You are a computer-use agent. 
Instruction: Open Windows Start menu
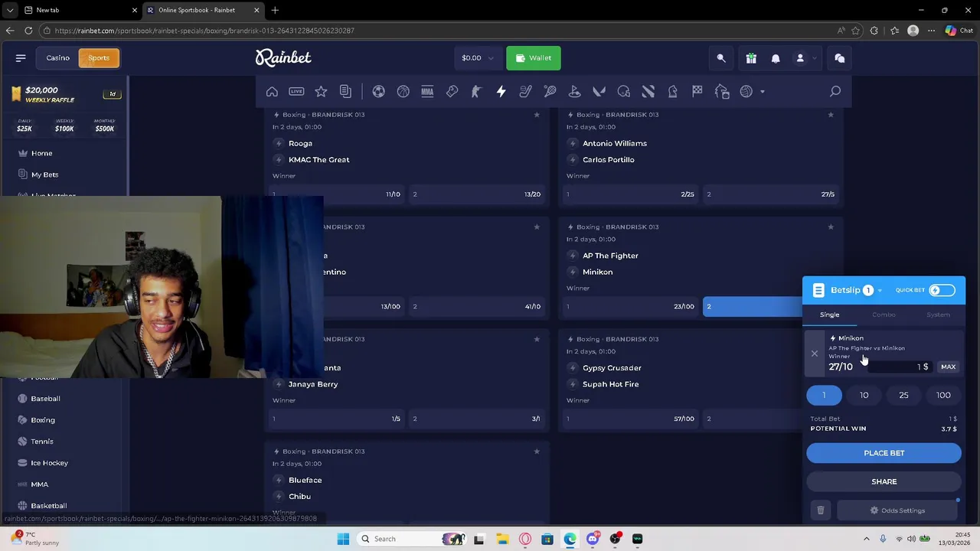point(343,539)
